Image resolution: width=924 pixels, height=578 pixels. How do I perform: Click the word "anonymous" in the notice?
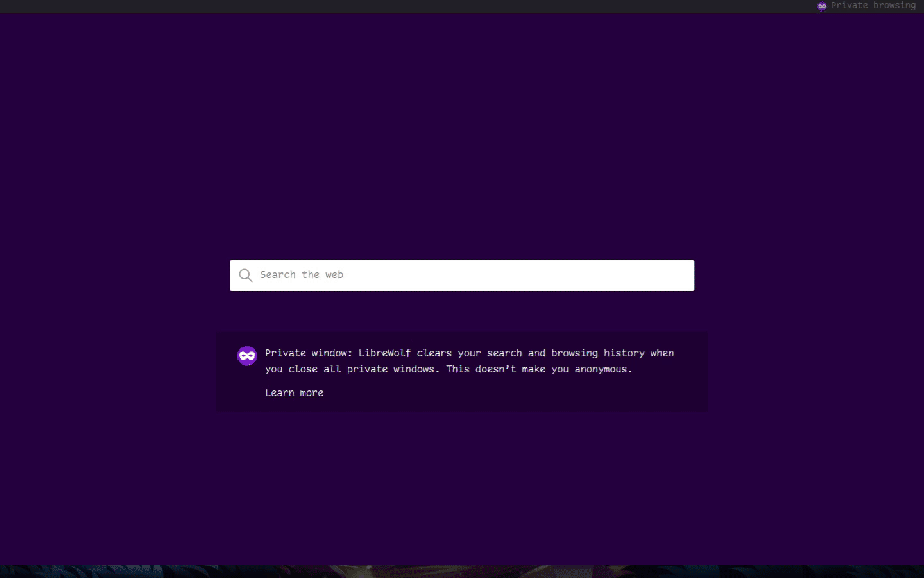(601, 369)
